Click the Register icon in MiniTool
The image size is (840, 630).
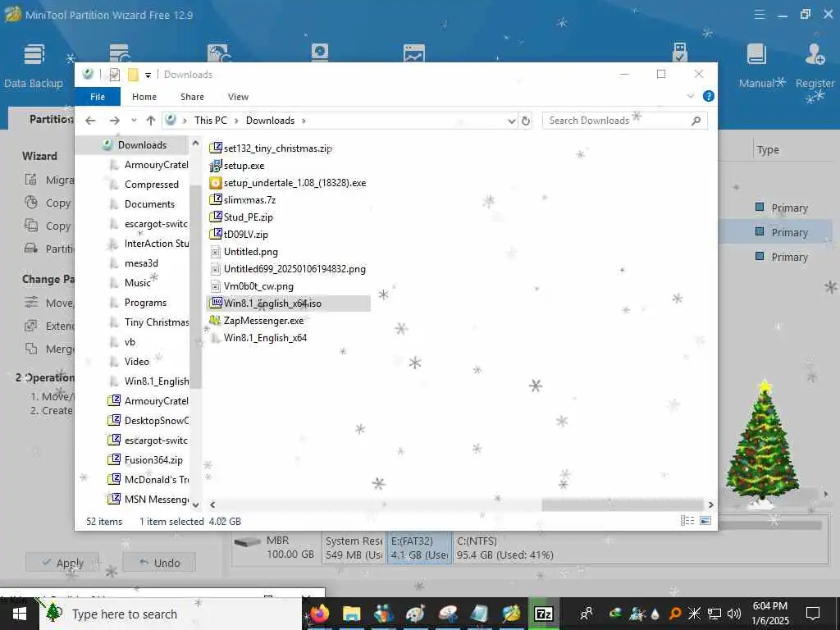pos(815,67)
